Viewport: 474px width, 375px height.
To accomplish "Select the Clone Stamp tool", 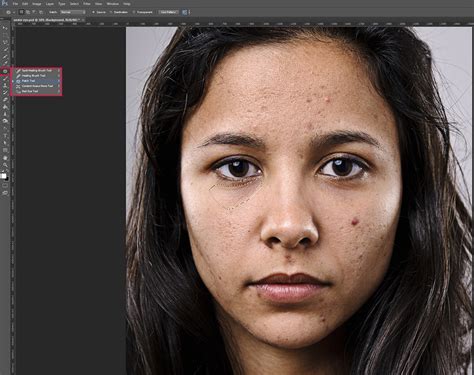I will pos(5,85).
